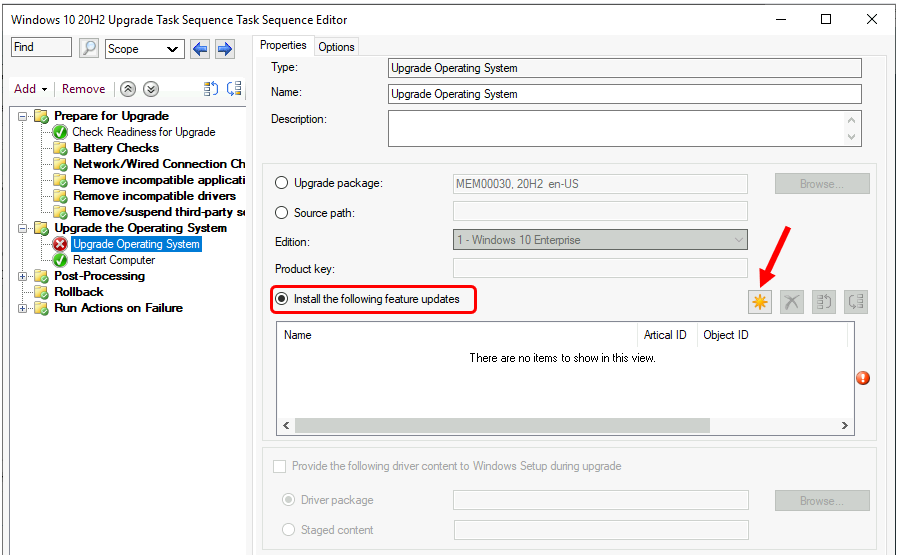900x560 pixels.
Task: Remove selected feature update X icon
Action: click(792, 302)
